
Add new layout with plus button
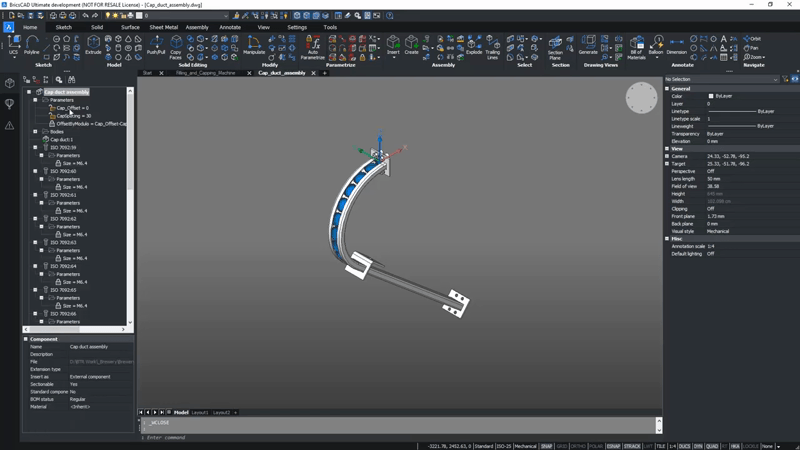point(236,413)
